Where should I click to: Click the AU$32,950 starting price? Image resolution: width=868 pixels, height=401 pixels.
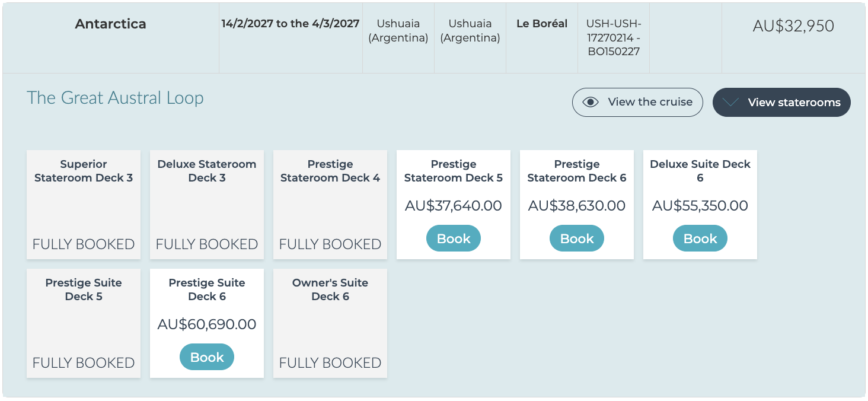pos(793,26)
